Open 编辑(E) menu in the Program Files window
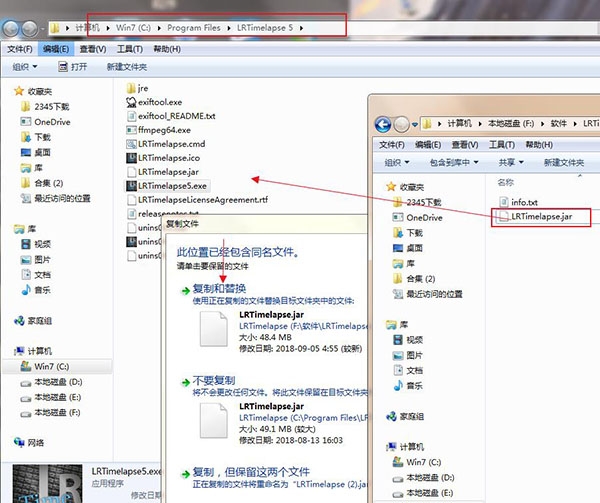This screenshot has height=503, width=600. [56, 49]
